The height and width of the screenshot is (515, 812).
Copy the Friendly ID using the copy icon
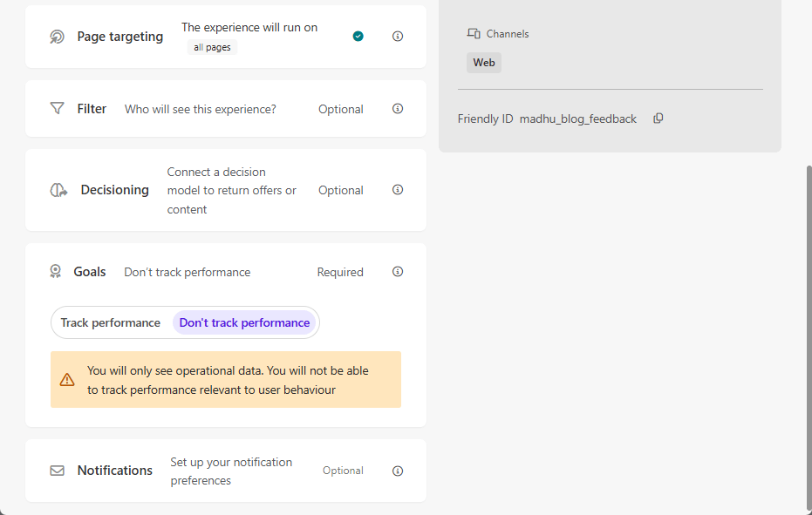(658, 118)
